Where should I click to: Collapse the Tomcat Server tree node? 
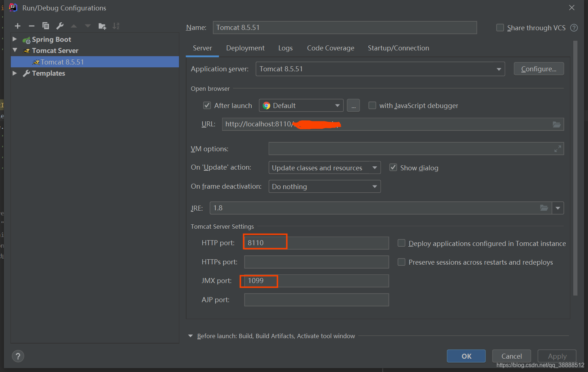(15, 50)
